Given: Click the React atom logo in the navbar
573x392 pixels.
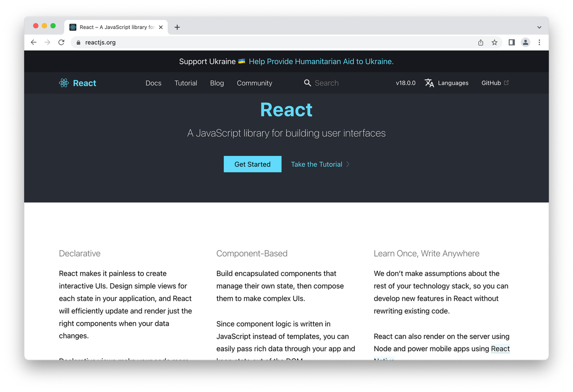Looking at the screenshot, I should tap(64, 83).
